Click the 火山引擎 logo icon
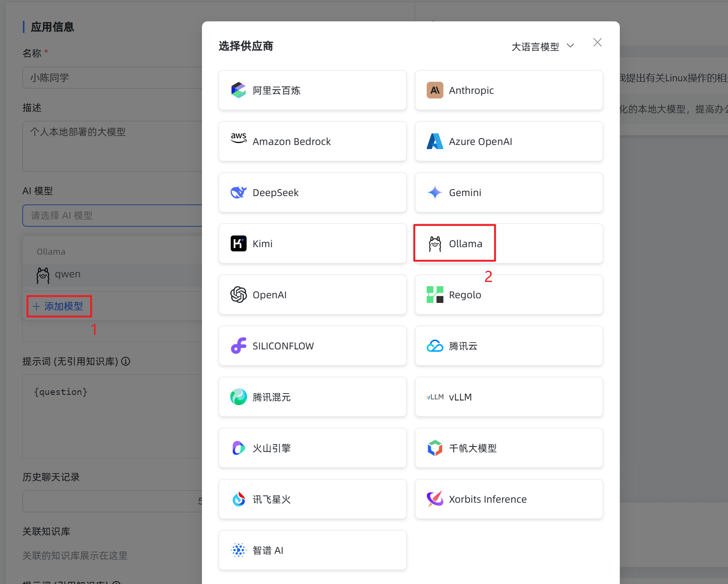 tap(239, 448)
